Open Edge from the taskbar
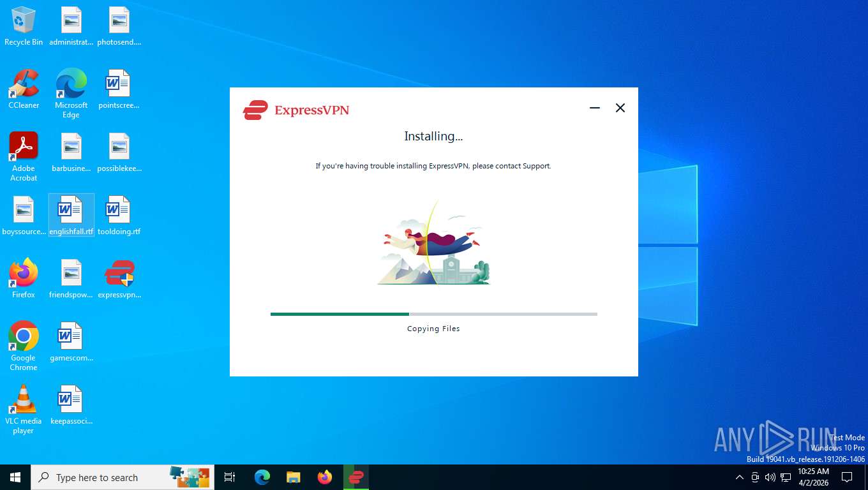Image resolution: width=868 pixels, height=490 pixels. [262, 477]
